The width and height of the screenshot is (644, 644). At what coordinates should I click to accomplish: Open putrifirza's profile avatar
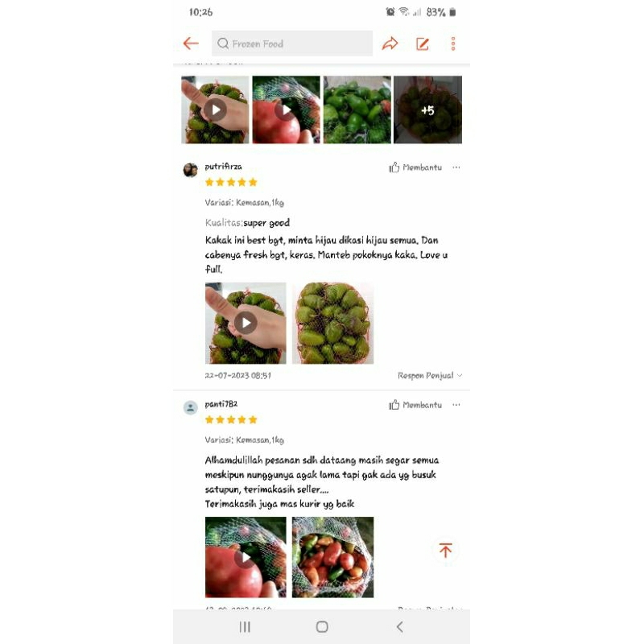tap(190, 170)
